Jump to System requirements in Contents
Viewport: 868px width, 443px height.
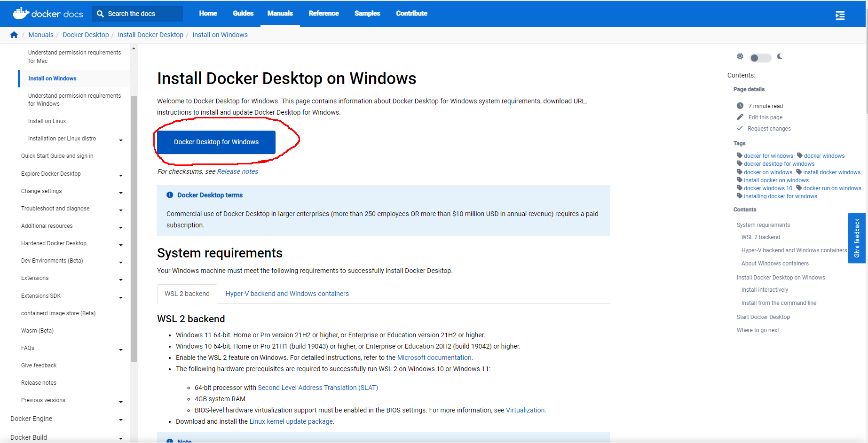(763, 225)
